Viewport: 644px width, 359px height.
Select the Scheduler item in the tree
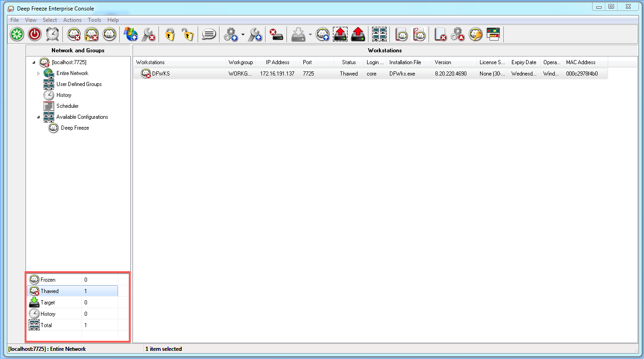67,106
